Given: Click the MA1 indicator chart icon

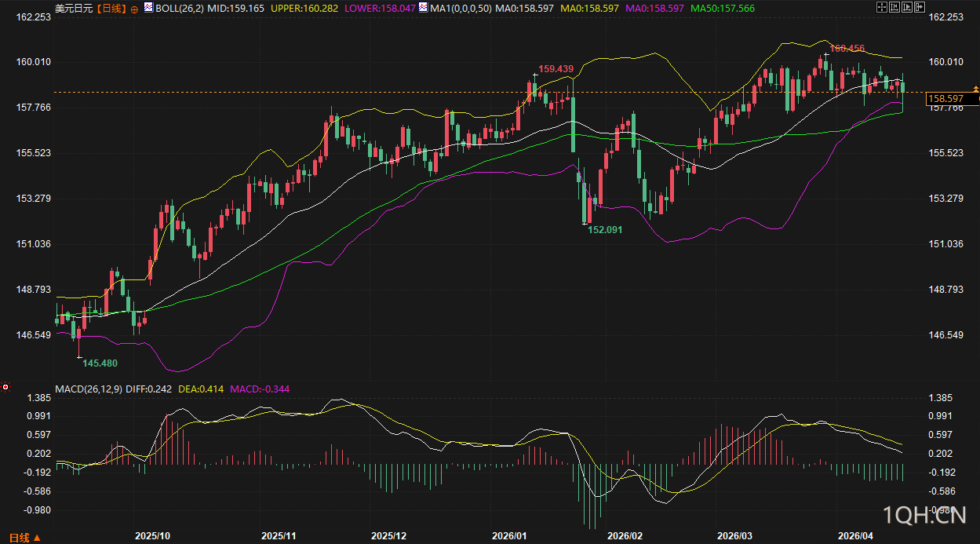Looking at the screenshot, I should click(424, 8).
